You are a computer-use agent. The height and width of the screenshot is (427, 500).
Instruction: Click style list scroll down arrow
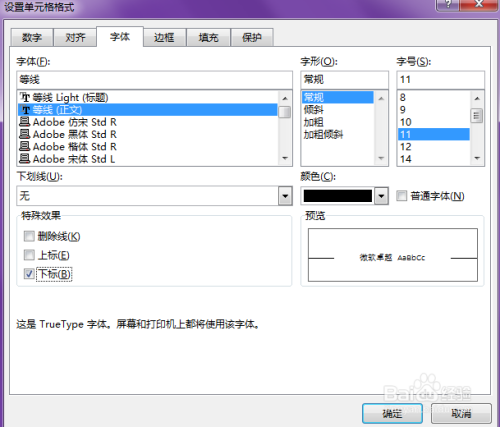(381, 158)
